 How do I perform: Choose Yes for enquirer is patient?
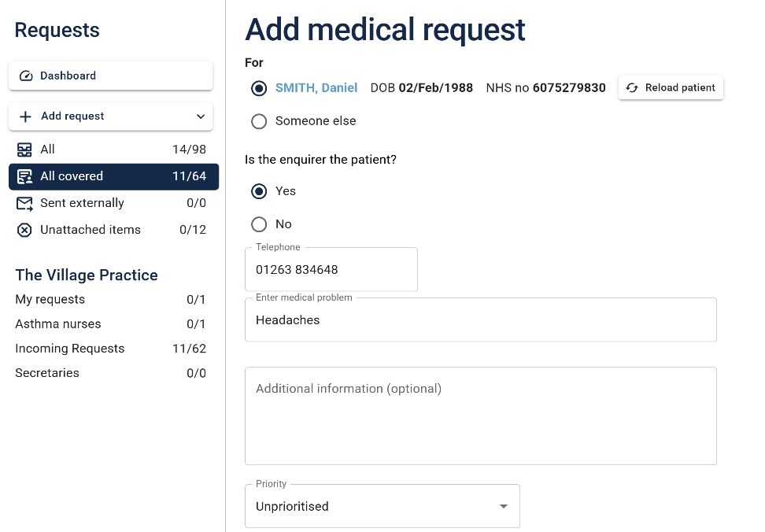pyautogui.click(x=259, y=191)
